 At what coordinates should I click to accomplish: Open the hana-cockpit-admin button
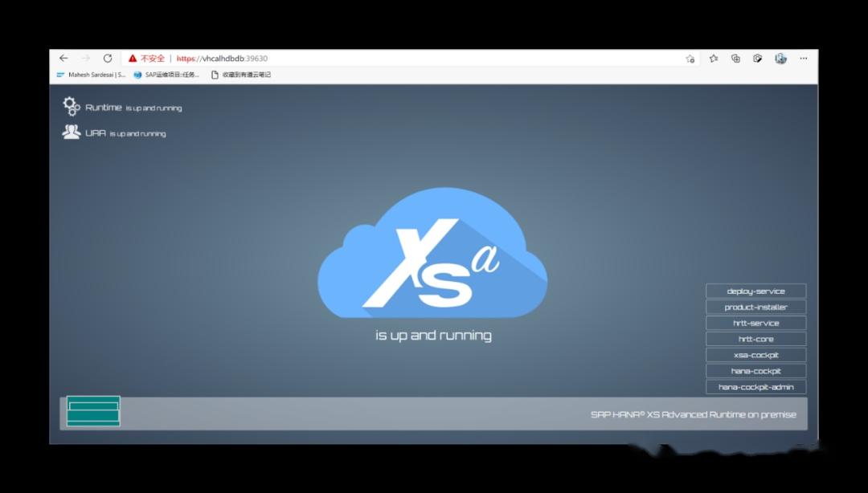pos(755,387)
